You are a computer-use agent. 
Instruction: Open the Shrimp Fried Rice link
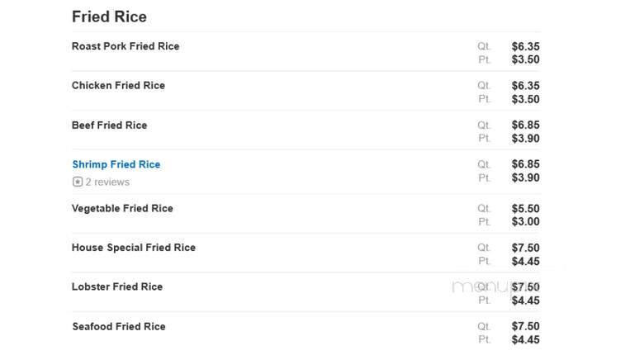point(116,164)
